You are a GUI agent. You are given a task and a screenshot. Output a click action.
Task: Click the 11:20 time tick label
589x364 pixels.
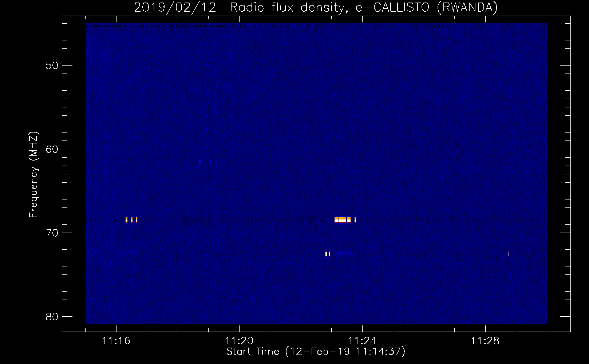coord(239,341)
